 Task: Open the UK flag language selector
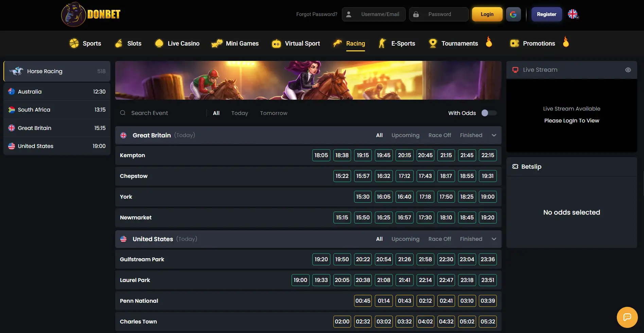tap(573, 14)
